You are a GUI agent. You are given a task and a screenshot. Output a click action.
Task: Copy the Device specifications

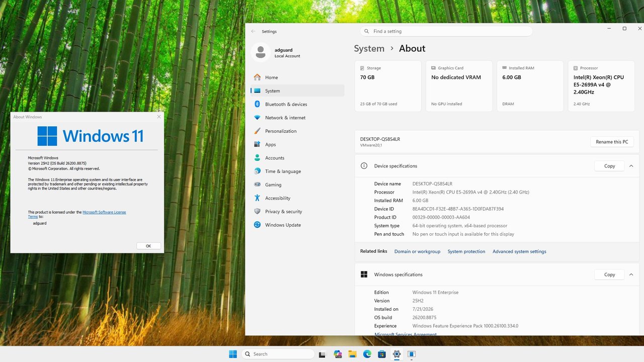pos(609,166)
